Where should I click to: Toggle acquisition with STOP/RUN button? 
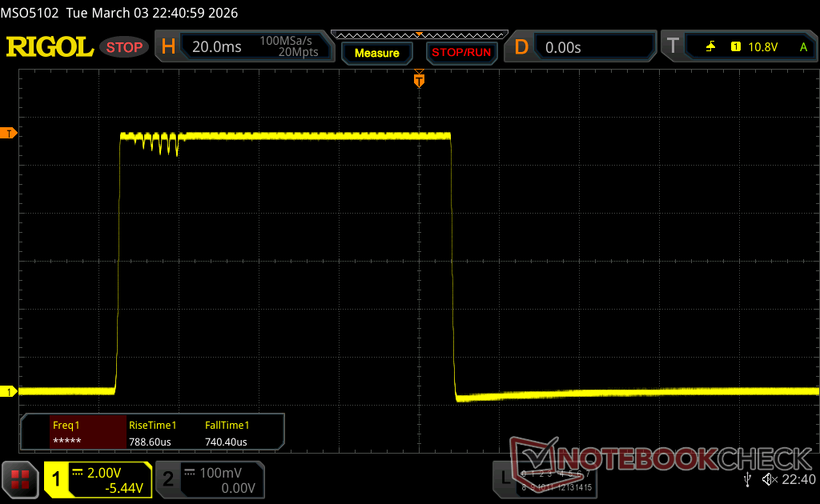point(461,53)
